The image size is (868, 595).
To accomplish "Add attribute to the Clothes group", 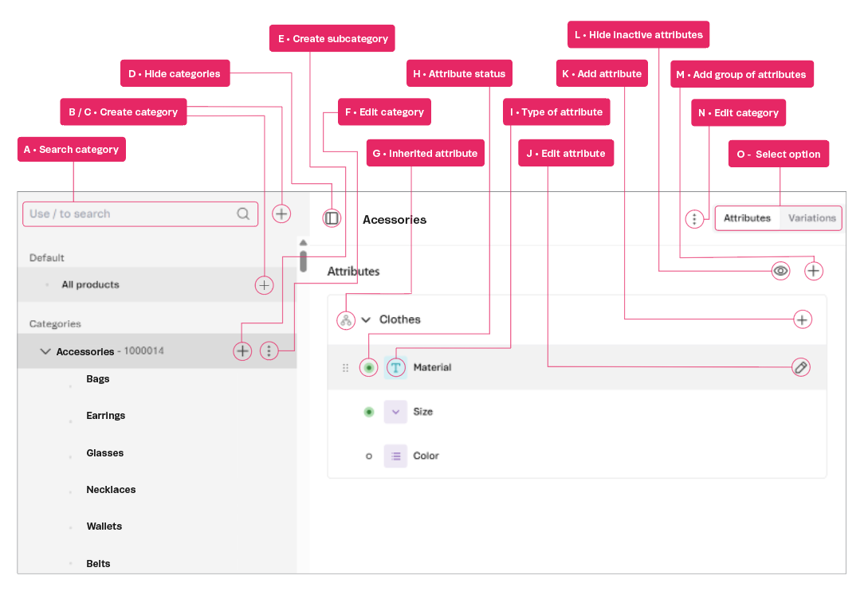I will 802,319.
